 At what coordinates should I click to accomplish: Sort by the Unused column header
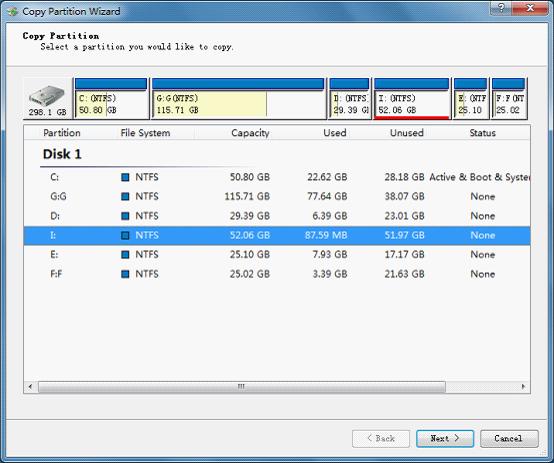(406, 133)
